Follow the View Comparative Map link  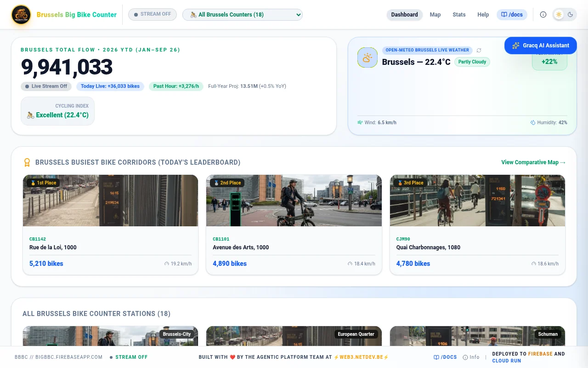tap(533, 162)
